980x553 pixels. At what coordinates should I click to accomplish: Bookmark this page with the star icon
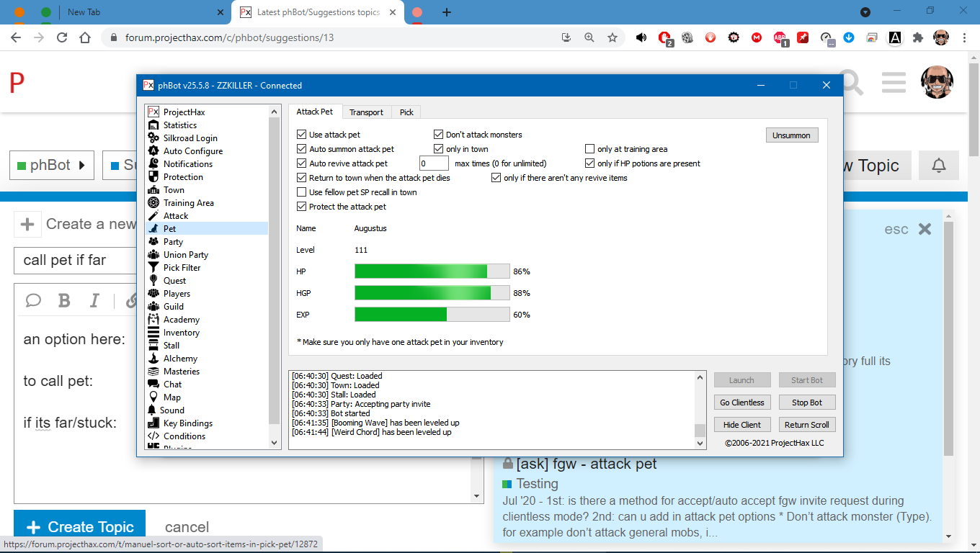[612, 37]
